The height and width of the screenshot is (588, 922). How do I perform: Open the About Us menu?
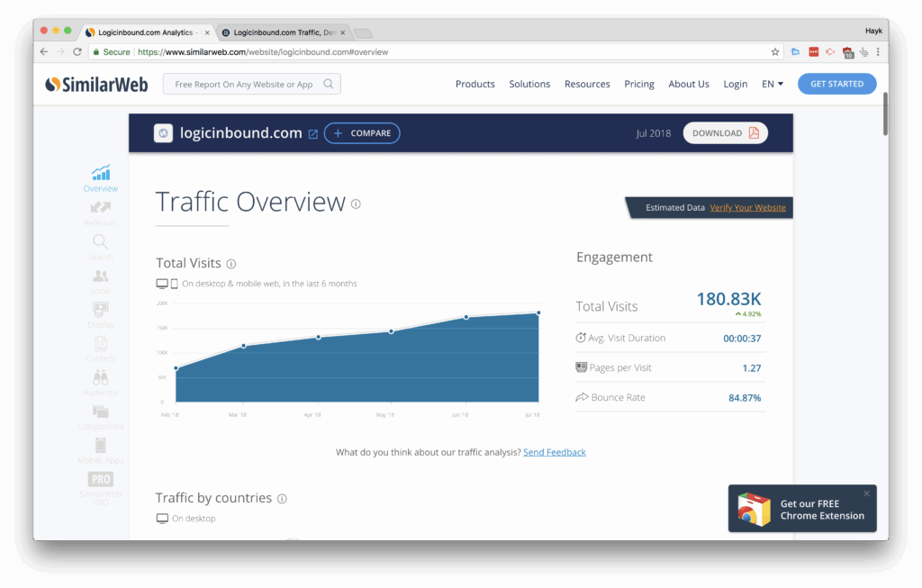pos(689,84)
